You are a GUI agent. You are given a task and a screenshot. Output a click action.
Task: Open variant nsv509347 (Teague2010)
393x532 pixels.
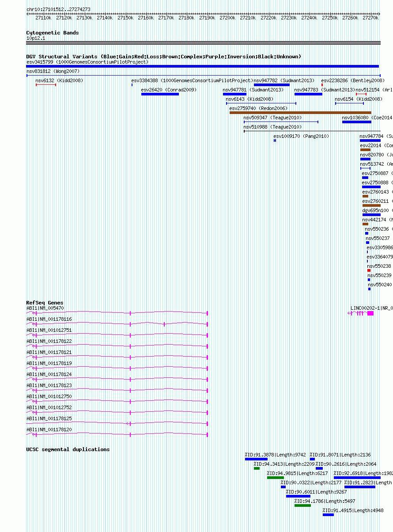pyautogui.click(x=272, y=118)
